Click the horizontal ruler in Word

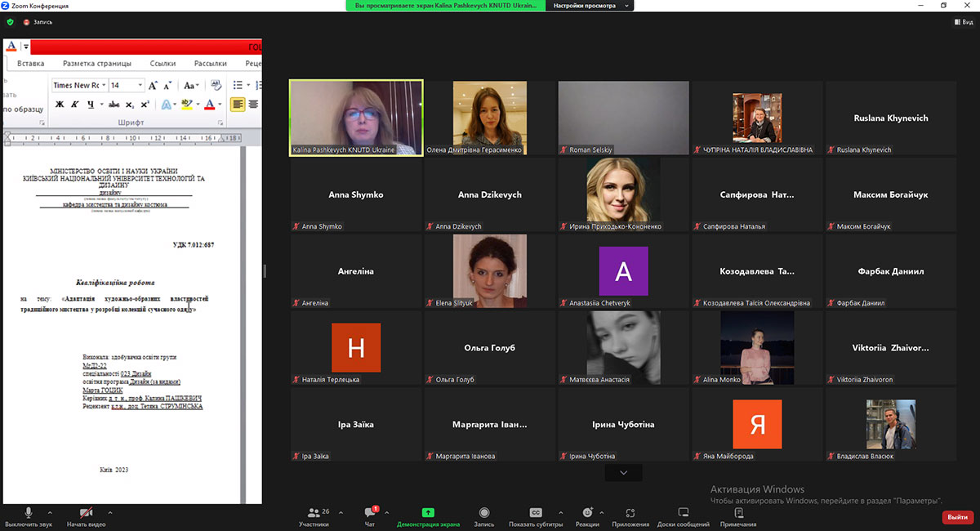pos(122,138)
